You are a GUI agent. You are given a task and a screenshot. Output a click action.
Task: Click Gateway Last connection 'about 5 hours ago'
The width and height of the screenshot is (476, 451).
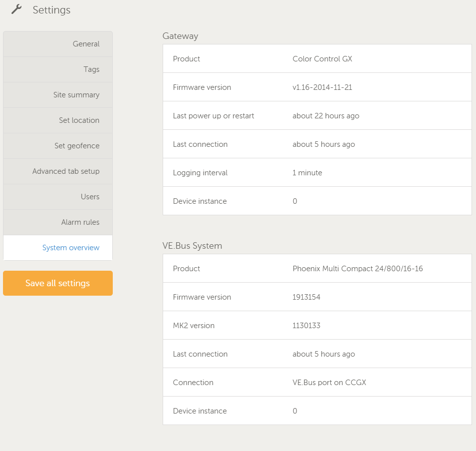pyautogui.click(x=324, y=144)
